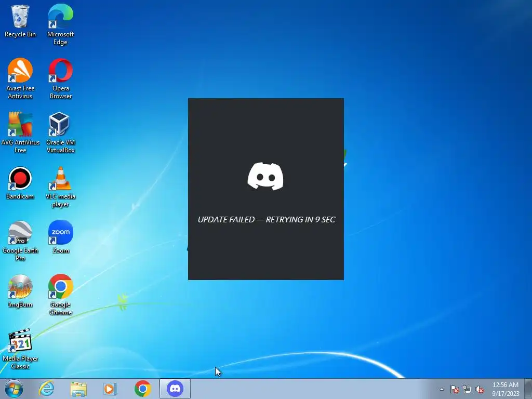This screenshot has width=532, height=399.
Task: Click the Discord taskbar button
Action: pos(175,389)
